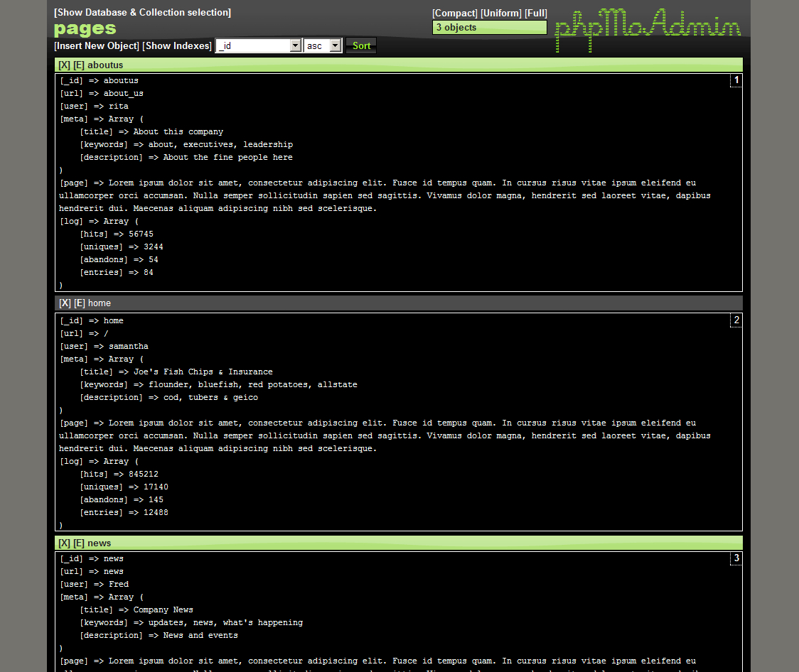The height and width of the screenshot is (672, 799).
Task: Select the '[user] => Fred' line
Action: pos(95,585)
